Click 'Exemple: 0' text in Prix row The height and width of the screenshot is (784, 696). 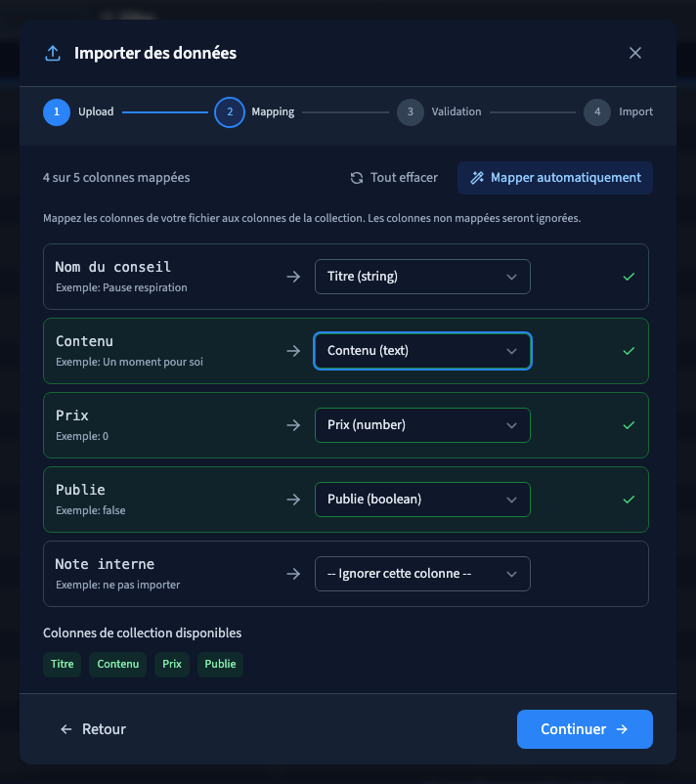click(82, 436)
